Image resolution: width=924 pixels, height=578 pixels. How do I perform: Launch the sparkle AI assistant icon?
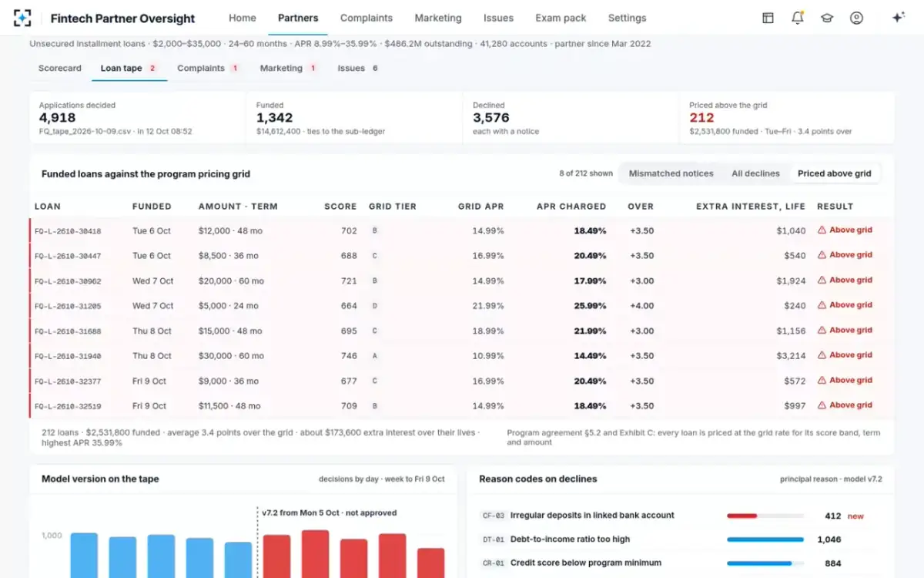pyautogui.click(x=898, y=18)
